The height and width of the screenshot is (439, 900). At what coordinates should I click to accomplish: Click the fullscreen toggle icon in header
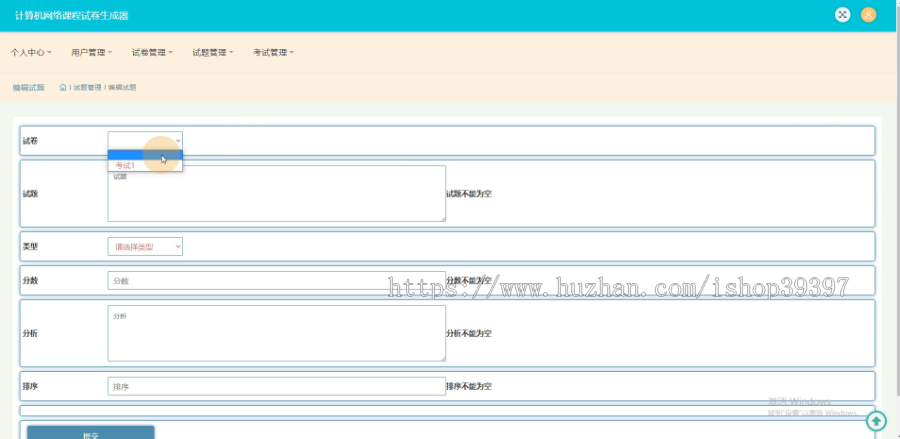pos(842,15)
